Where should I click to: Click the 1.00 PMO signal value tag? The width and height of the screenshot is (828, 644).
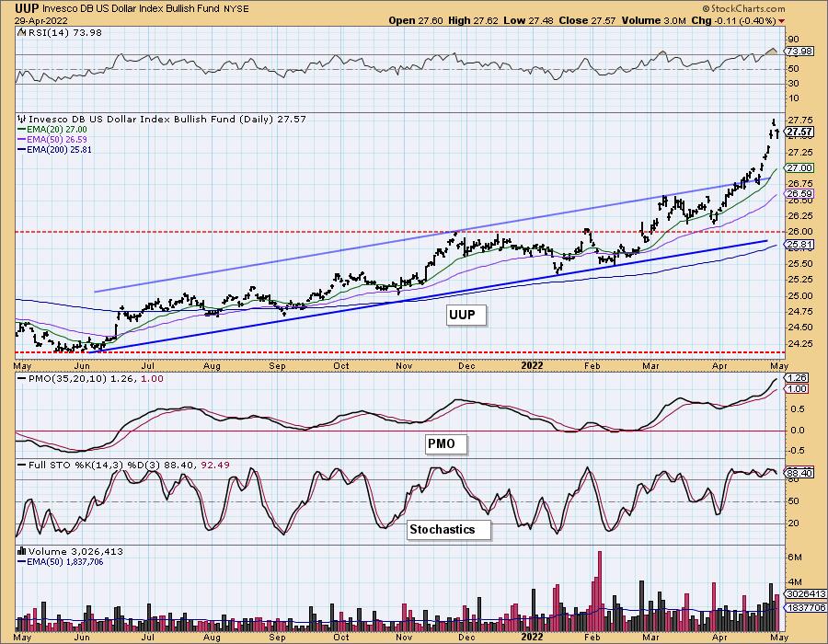click(798, 389)
